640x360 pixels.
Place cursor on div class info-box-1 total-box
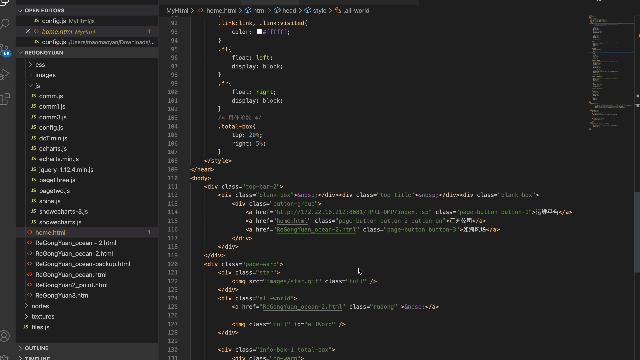click(276, 350)
